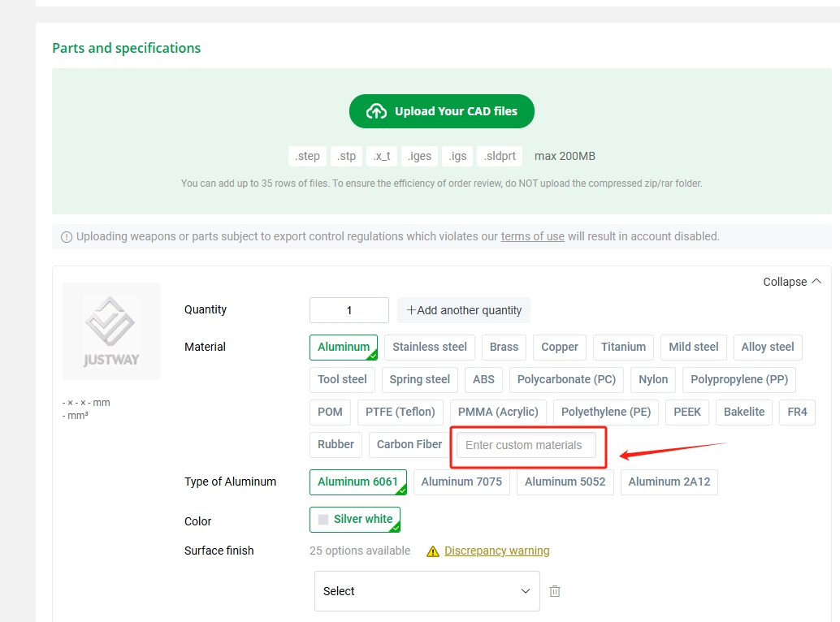This screenshot has width=840, height=622.
Task: Click the cloud upload icon
Action: click(x=376, y=111)
